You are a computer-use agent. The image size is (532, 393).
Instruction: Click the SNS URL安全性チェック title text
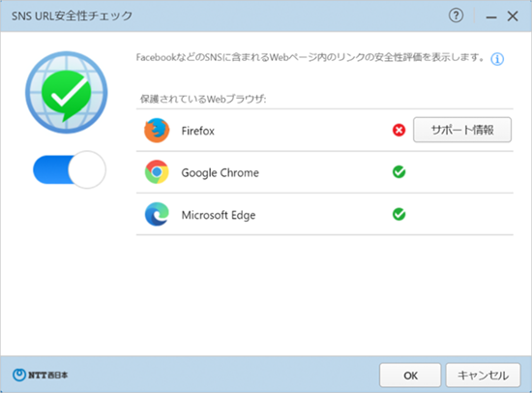[x=72, y=15]
